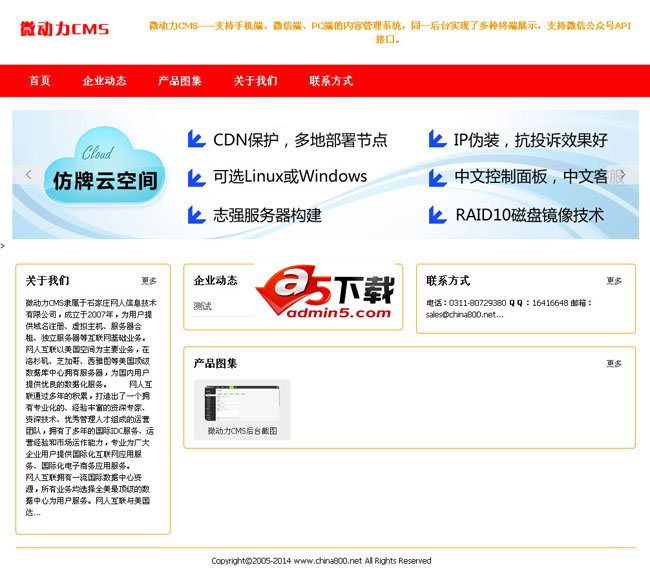Viewport: 650px width, 585px height.
Task: Open the 首页 navigation item
Action: [40, 80]
